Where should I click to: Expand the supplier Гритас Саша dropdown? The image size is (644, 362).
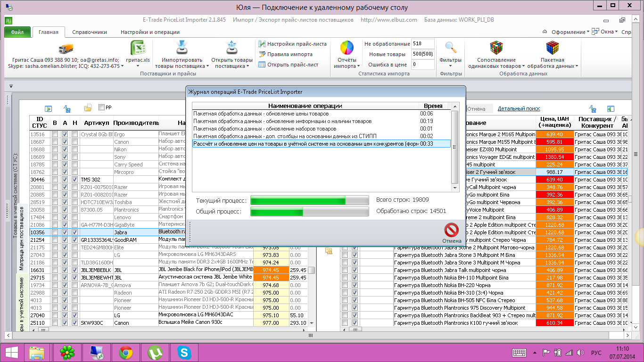pos(123,66)
